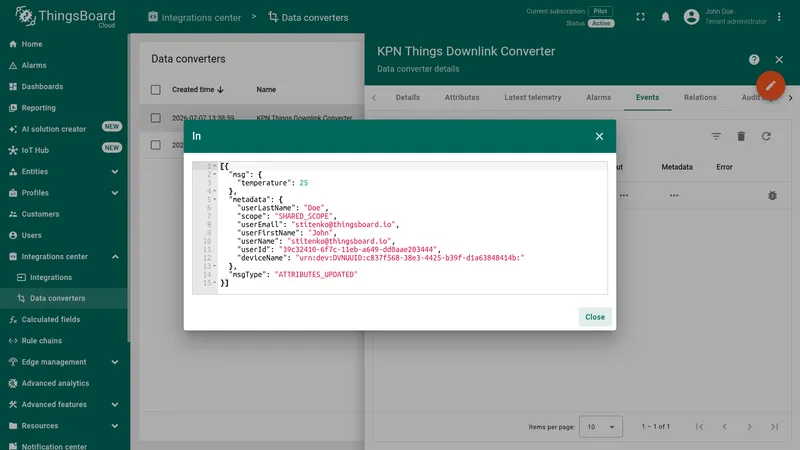800x450 pixels.
Task: Open the events filter icon
Action: (716, 136)
